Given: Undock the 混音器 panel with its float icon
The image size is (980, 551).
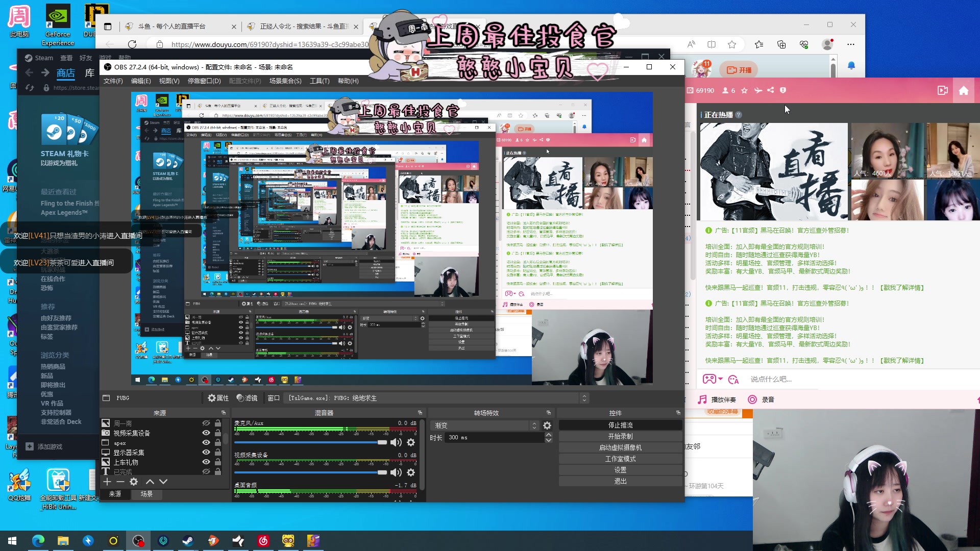Looking at the screenshot, I should (420, 413).
